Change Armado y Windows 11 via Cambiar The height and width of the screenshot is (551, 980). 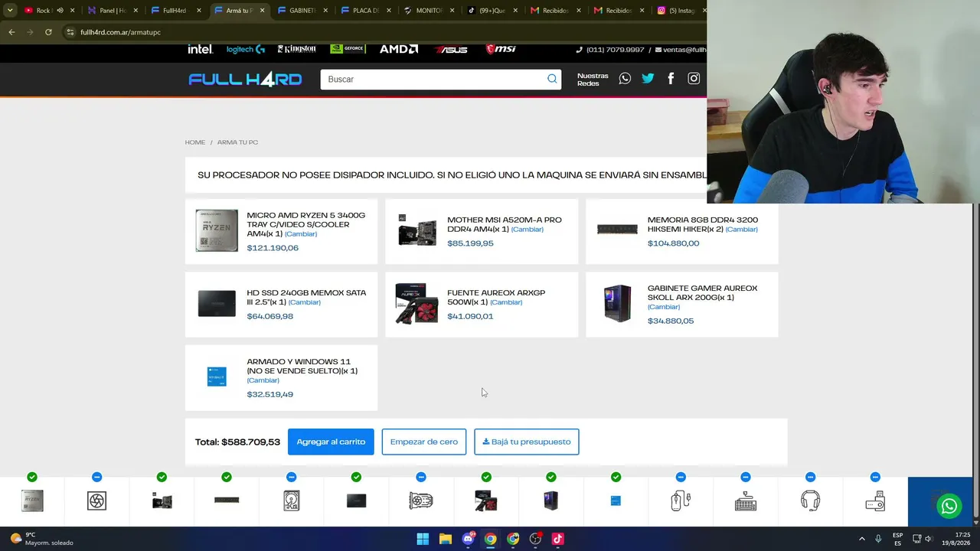263,380
